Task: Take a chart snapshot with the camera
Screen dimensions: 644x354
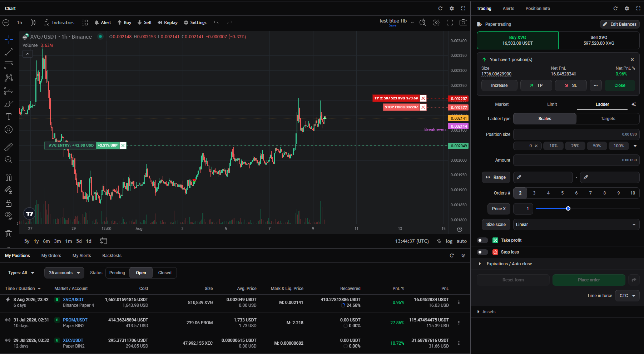Action: point(463,23)
